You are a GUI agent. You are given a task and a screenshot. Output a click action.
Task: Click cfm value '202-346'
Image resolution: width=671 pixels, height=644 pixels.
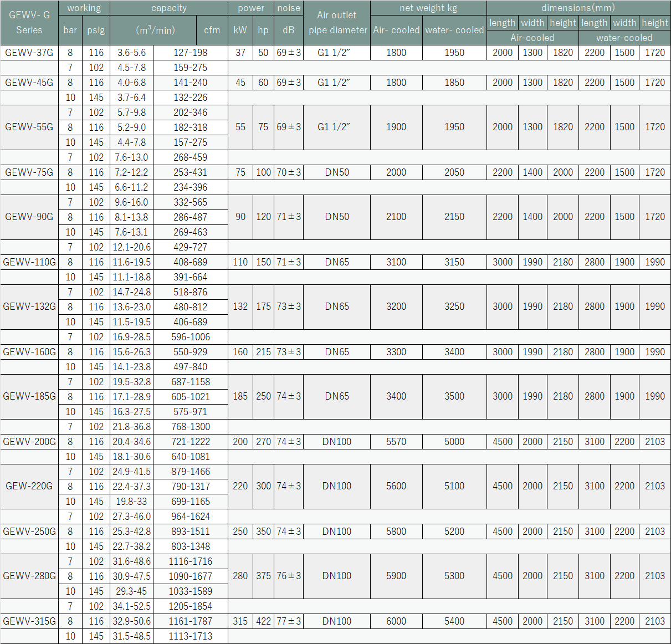[x=191, y=113]
